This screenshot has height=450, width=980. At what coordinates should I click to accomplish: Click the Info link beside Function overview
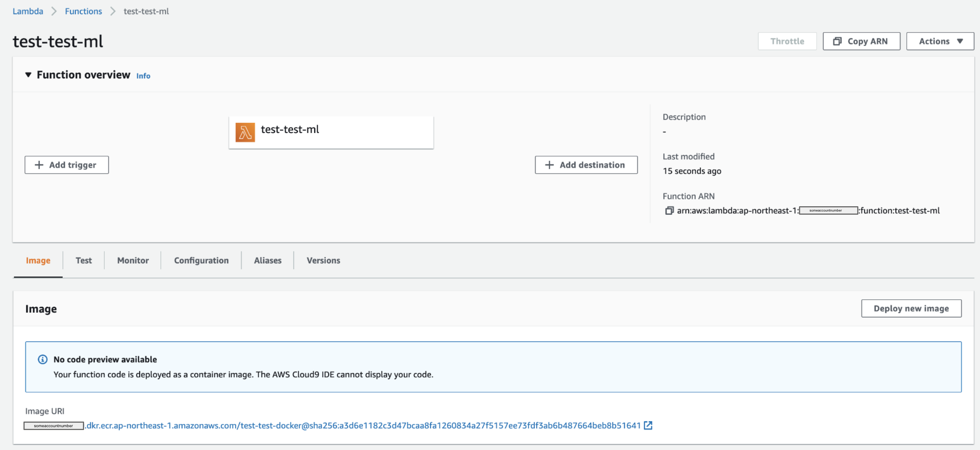click(143, 76)
